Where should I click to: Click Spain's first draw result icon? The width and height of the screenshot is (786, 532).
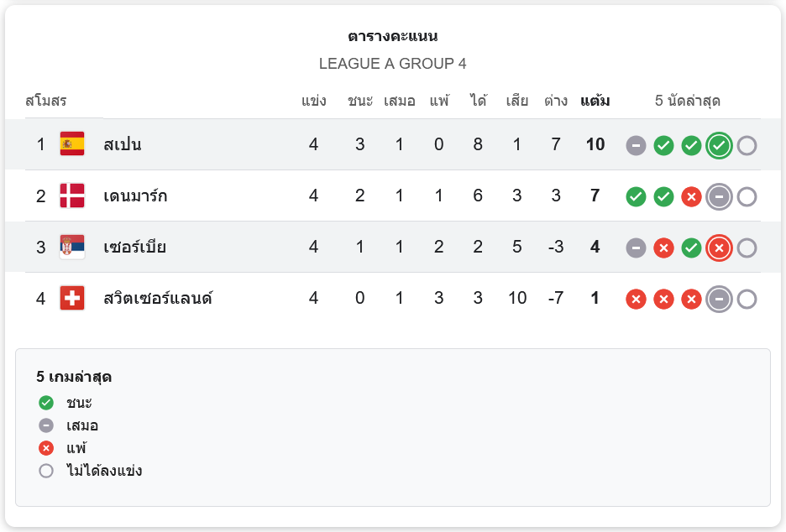637,145
